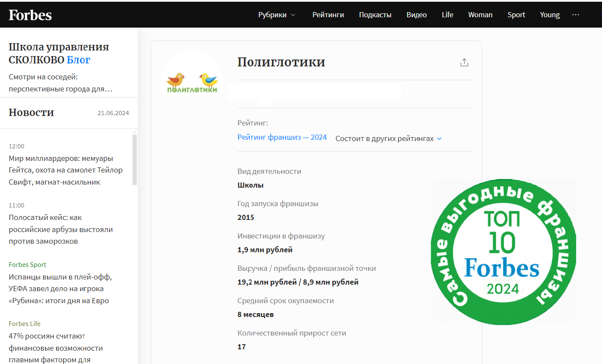Click the 11:00 news timestamp
The image size is (602, 364).
tap(16, 205)
